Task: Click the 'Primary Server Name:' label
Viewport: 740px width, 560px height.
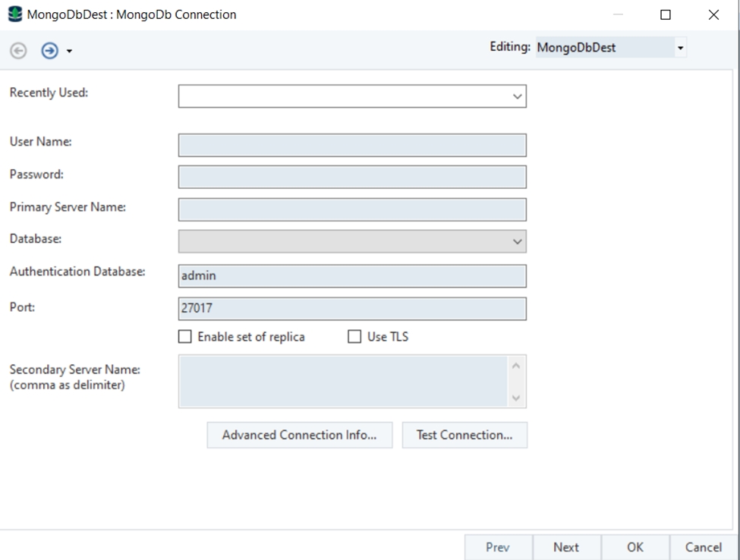Action: 68,207
